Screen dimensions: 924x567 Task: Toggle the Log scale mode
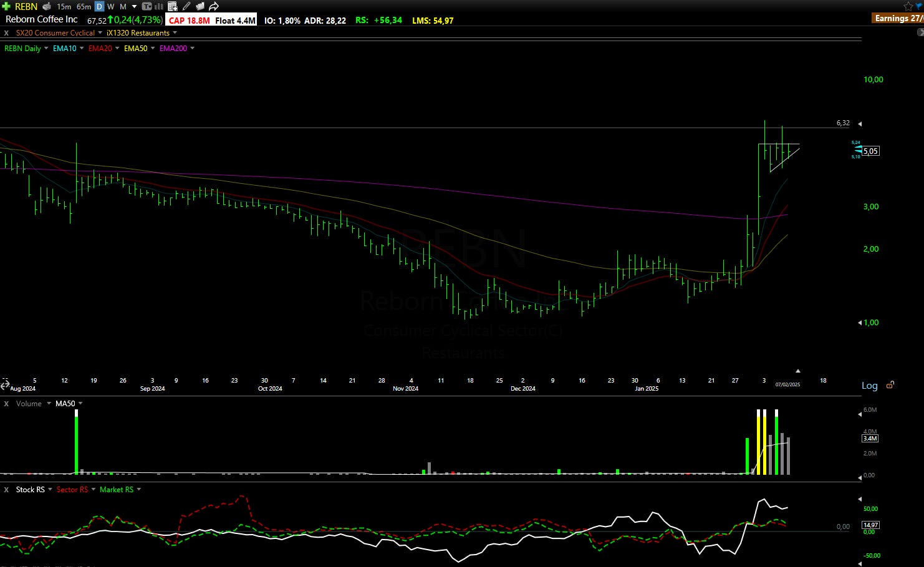[x=869, y=386]
